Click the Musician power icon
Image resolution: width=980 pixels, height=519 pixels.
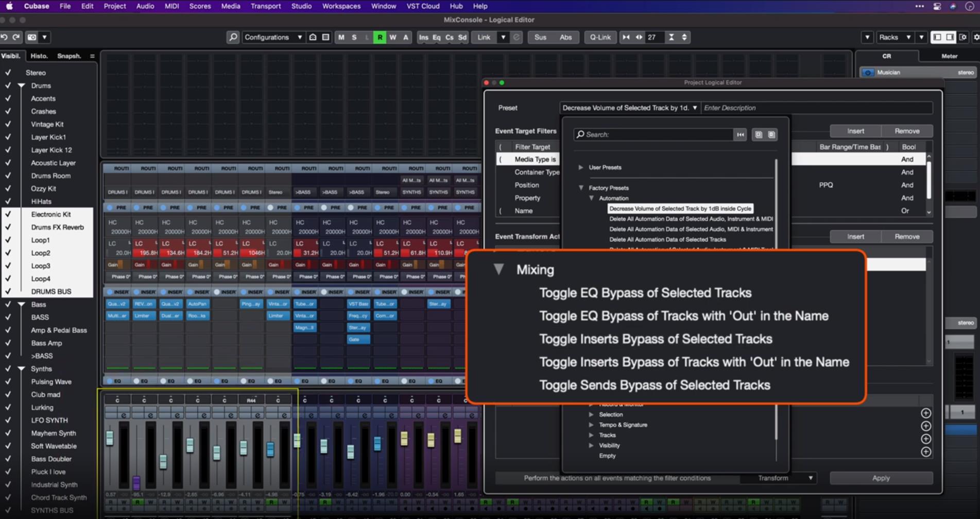click(868, 73)
